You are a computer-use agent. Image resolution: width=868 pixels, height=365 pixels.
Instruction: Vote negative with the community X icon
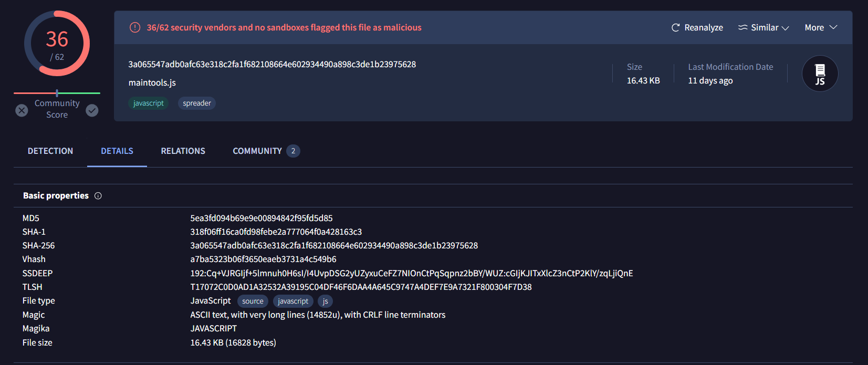(x=22, y=110)
